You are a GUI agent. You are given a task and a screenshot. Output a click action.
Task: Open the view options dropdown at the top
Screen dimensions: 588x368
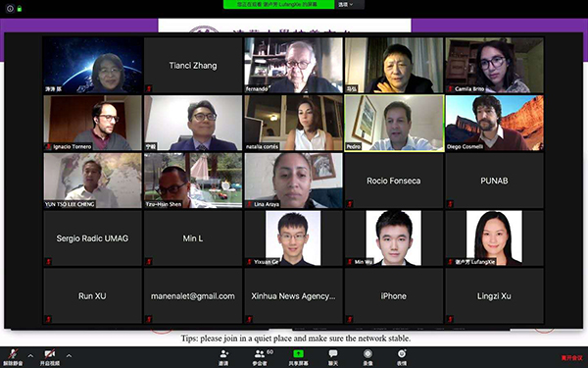[346, 5]
